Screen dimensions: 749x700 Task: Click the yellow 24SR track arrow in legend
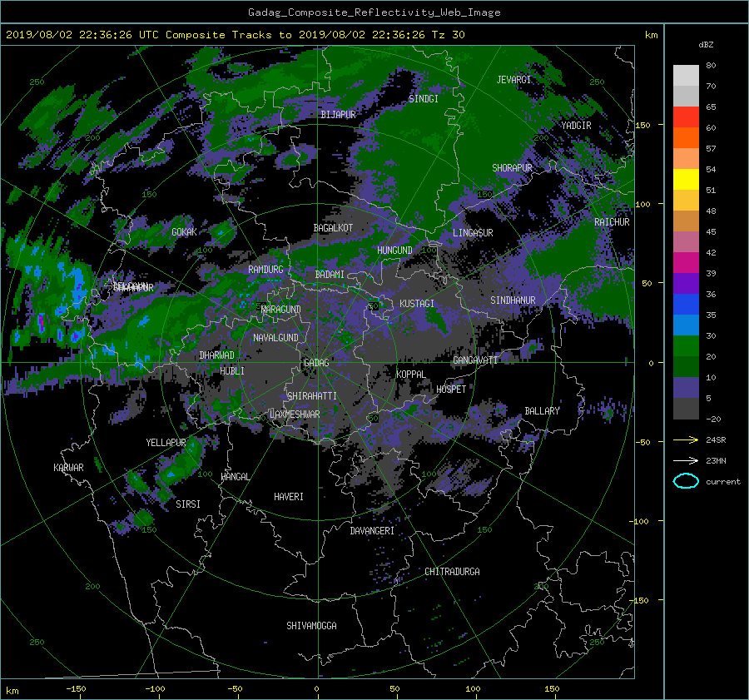click(x=686, y=440)
